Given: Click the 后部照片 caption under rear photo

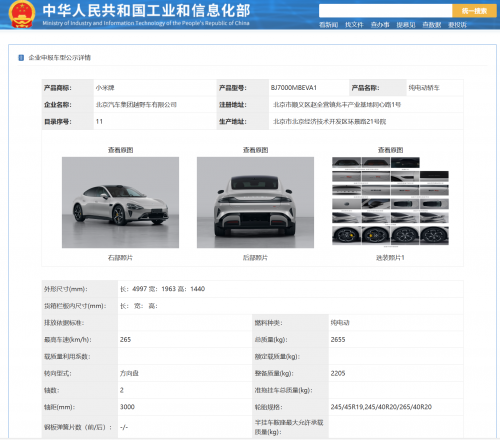Looking at the screenshot, I should tap(255, 258).
